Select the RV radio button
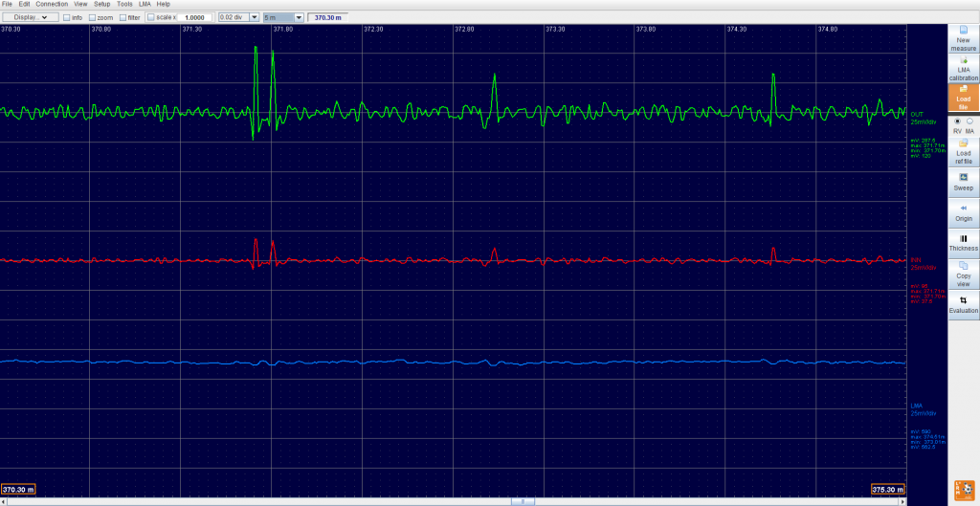This screenshot has height=506, width=980. [x=957, y=121]
